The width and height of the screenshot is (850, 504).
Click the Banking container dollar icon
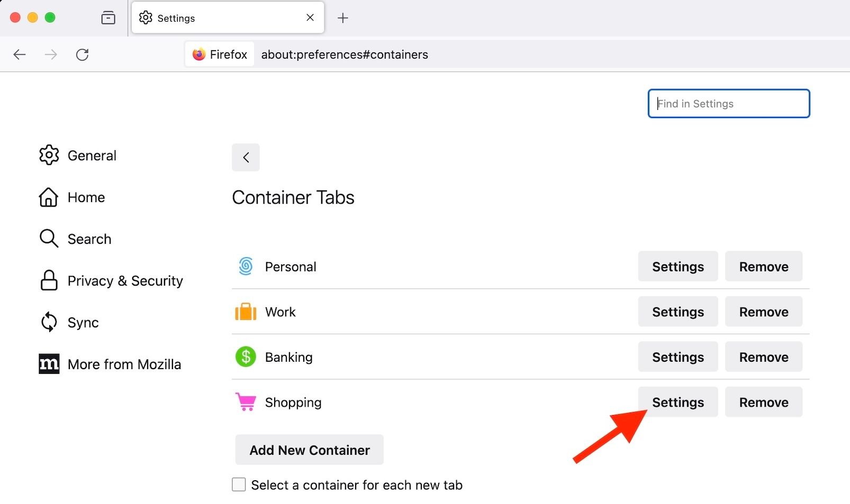pyautogui.click(x=246, y=357)
